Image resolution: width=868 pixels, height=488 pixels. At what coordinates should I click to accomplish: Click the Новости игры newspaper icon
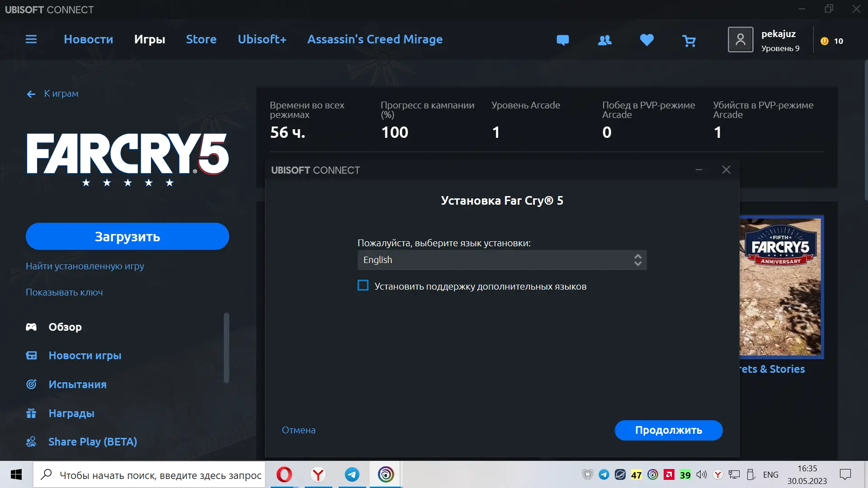(31, 356)
